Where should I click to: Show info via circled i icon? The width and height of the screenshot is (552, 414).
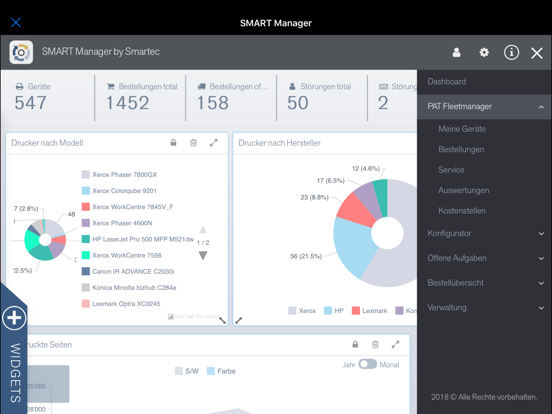[x=511, y=53]
